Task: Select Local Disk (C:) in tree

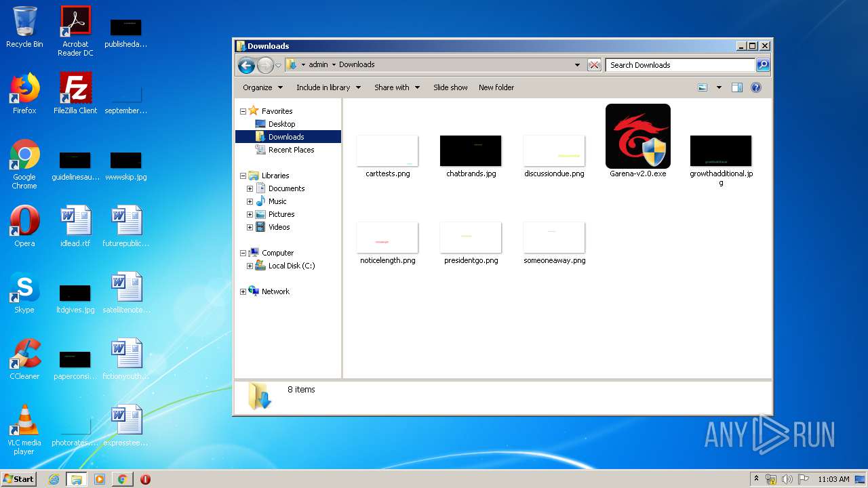Action: pos(292,266)
